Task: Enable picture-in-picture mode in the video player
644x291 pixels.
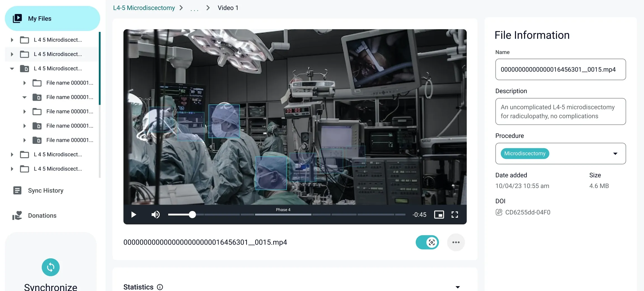Action: [x=439, y=214]
